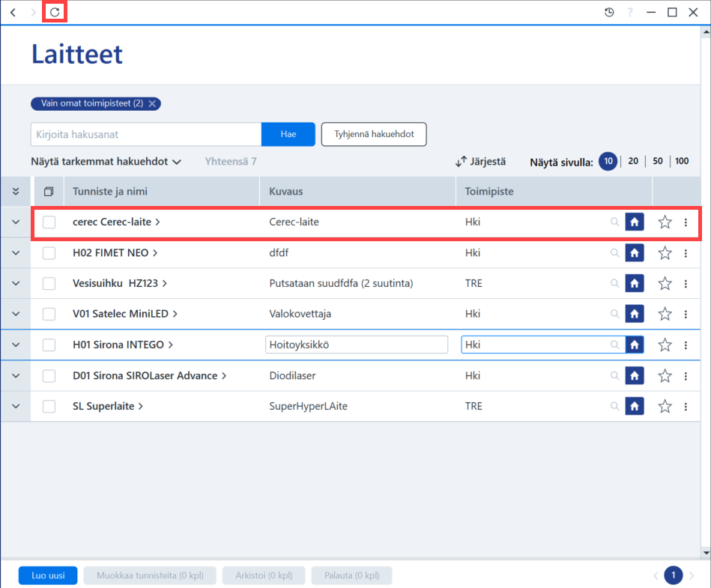Open three-dot menu for Vesisuihku HZ123
This screenshot has width=711, height=588.
[x=686, y=284]
